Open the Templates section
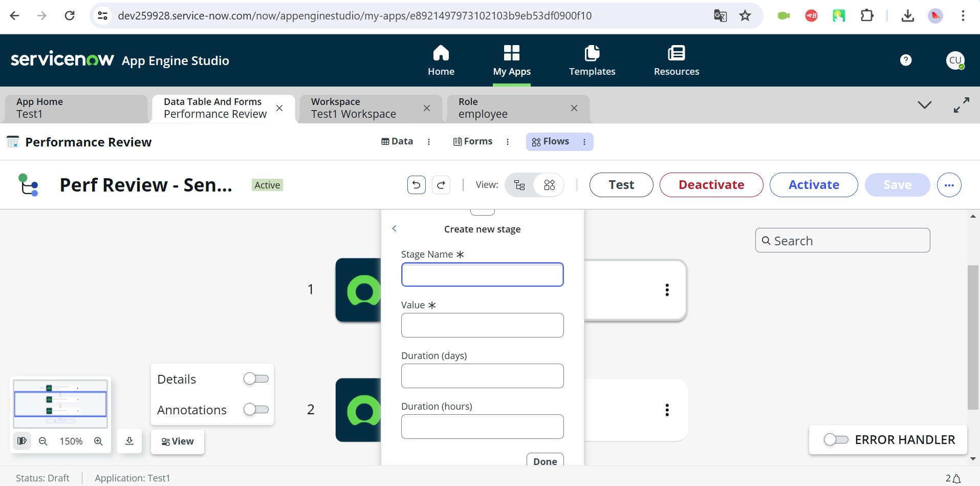This screenshot has width=980, height=486. tap(592, 60)
